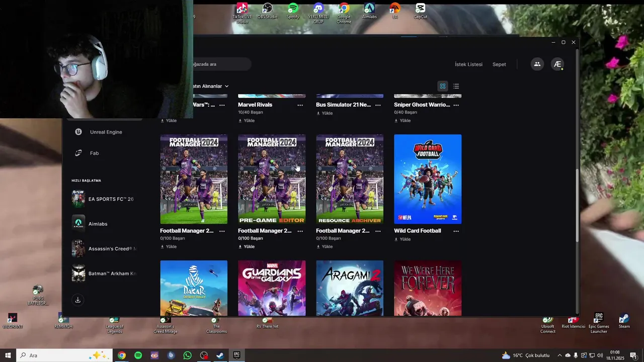Open İstek Listesi wishlist
The height and width of the screenshot is (362, 644).
(x=468, y=64)
